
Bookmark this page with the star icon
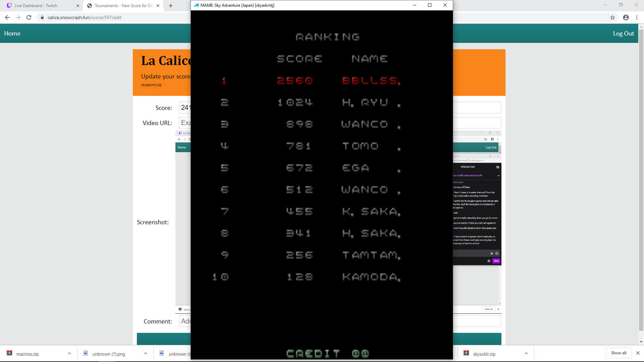click(612, 17)
